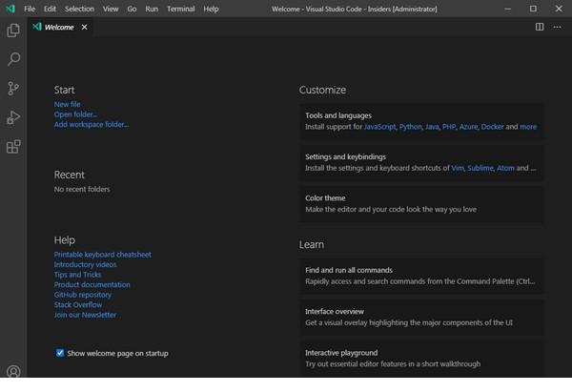Install Java support link

pos(432,127)
